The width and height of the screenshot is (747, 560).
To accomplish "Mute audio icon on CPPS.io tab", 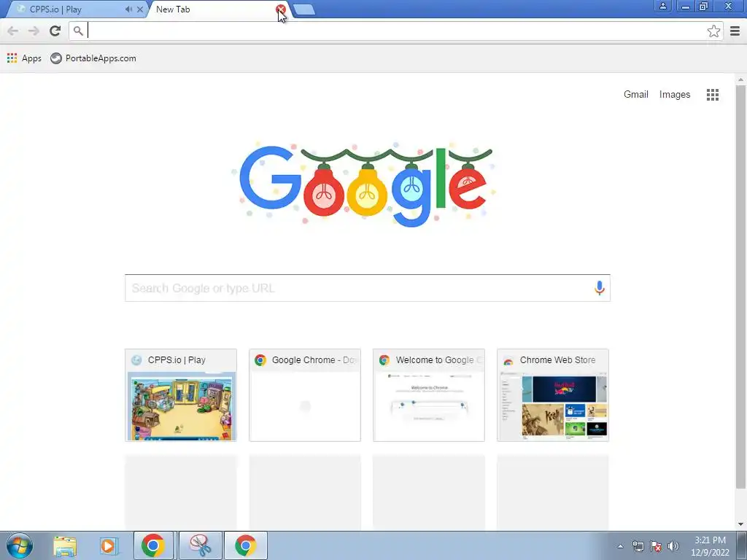I will (x=128, y=9).
